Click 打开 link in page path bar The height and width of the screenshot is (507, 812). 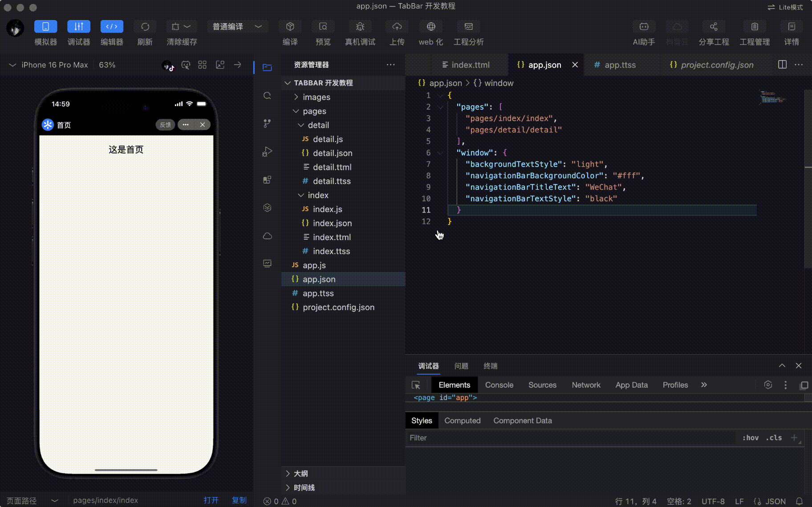point(211,500)
